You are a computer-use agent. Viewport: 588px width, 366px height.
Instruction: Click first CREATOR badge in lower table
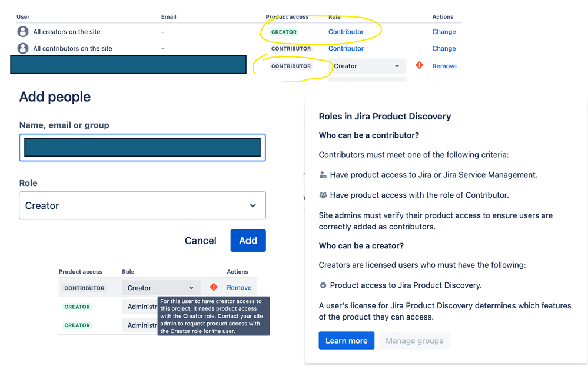[x=77, y=307]
